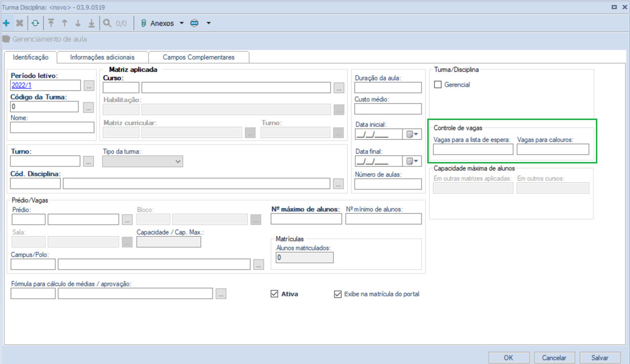Open lookup button beside Turno field
The width and height of the screenshot is (630, 364).
[89, 161]
